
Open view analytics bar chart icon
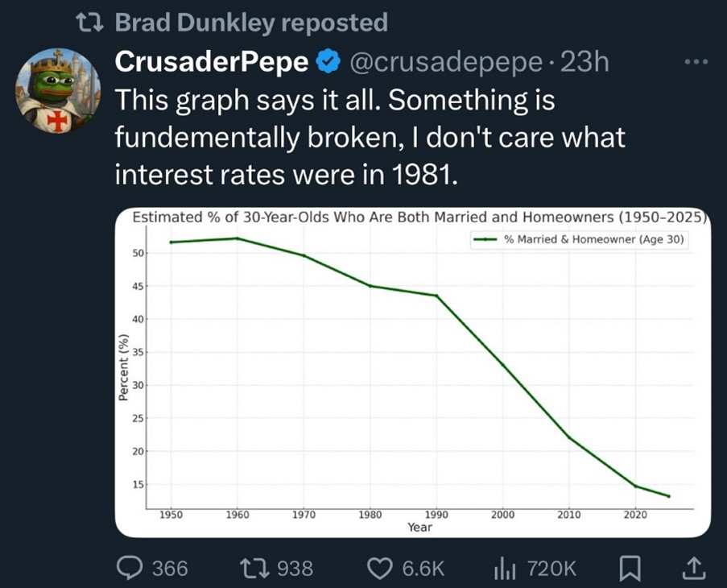coord(503,568)
